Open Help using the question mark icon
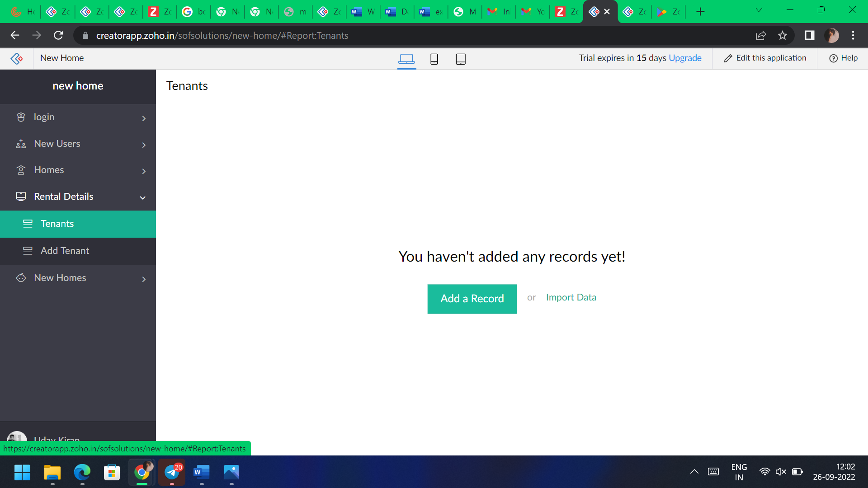 [833, 58]
